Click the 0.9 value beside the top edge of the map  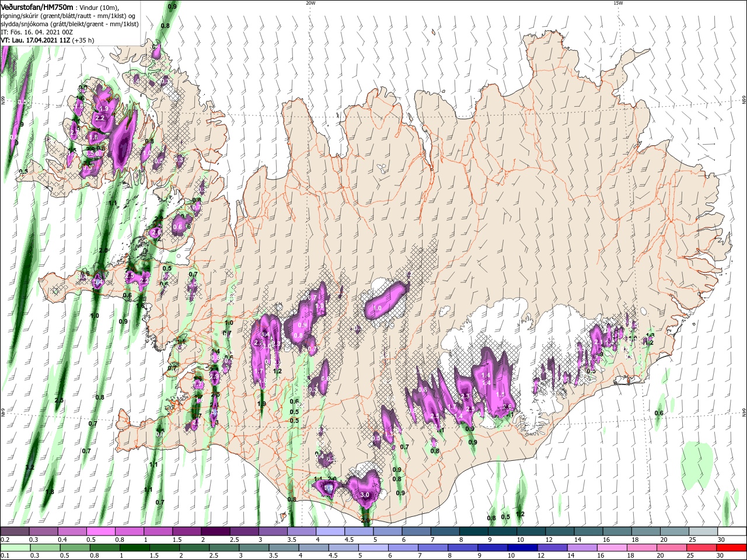[x=172, y=6]
